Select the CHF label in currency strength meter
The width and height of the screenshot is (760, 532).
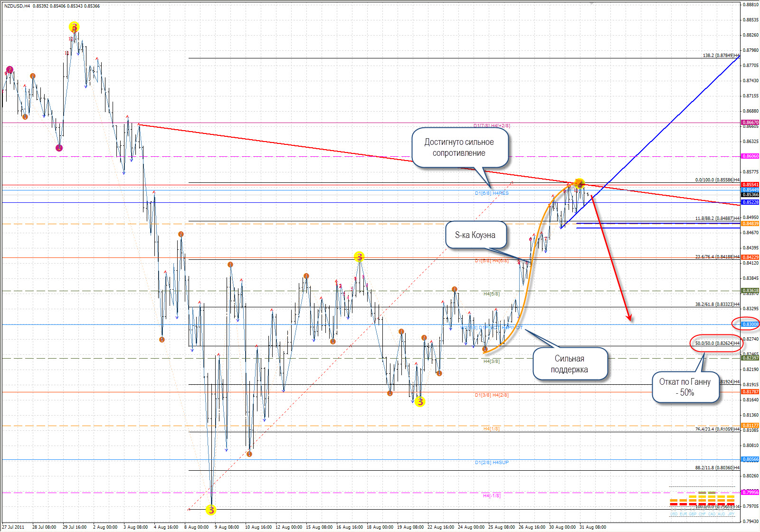(702, 514)
